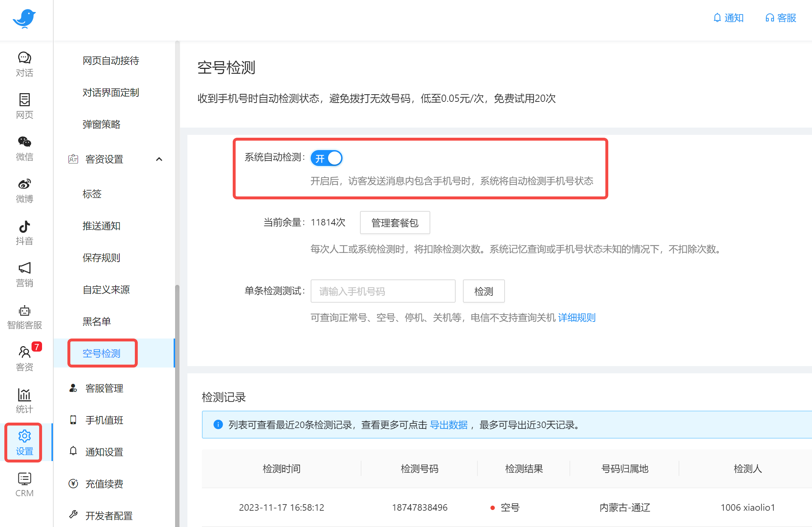The image size is (812, 527).
Task: Switch to the 黑名单 settings page
Action: point(97,321)
